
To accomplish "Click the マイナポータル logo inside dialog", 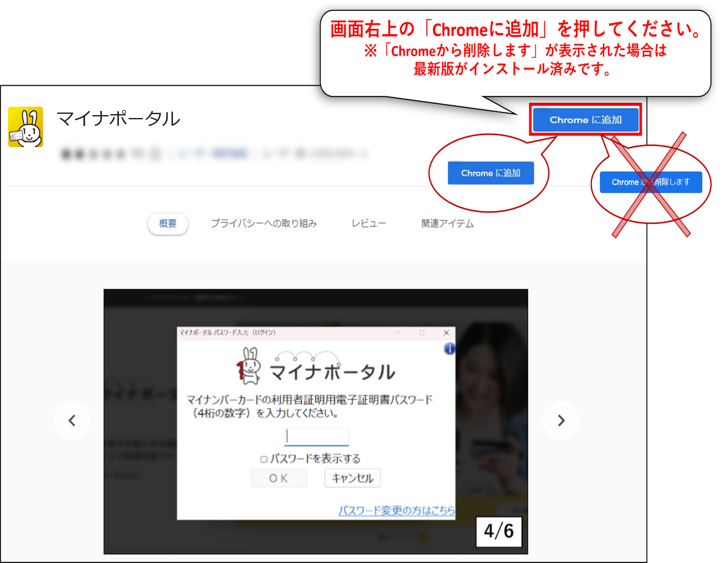I will click(316, 366).
